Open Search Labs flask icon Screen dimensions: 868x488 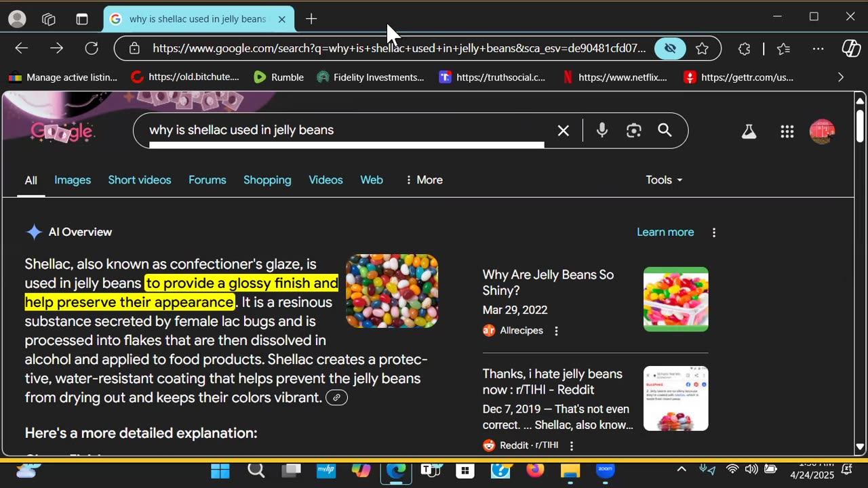749,131
